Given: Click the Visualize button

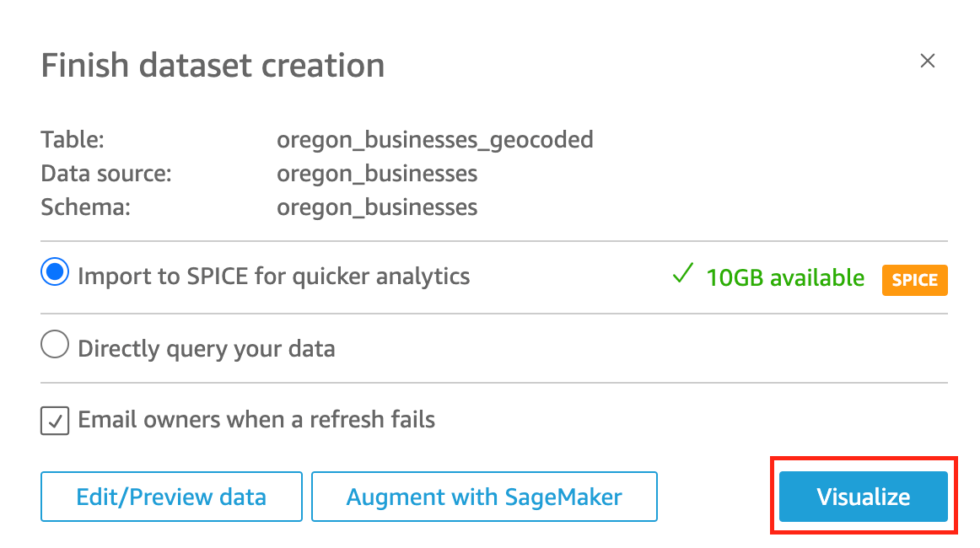Looking at the screenshot, I should click(862, 497).
